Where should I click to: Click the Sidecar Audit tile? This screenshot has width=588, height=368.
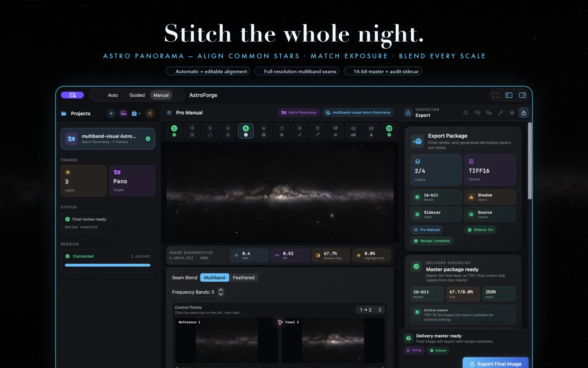pyautogui.click(x=436, y=214)
